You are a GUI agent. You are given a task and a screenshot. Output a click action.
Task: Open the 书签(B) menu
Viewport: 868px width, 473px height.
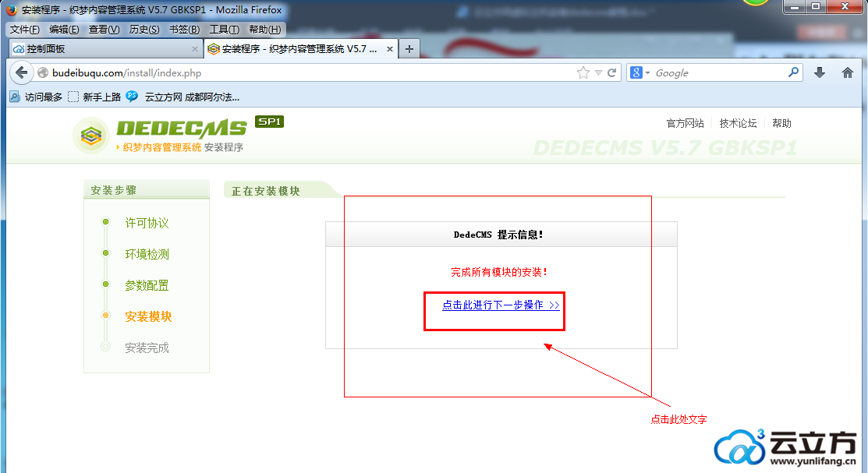(x=184, y=30)
